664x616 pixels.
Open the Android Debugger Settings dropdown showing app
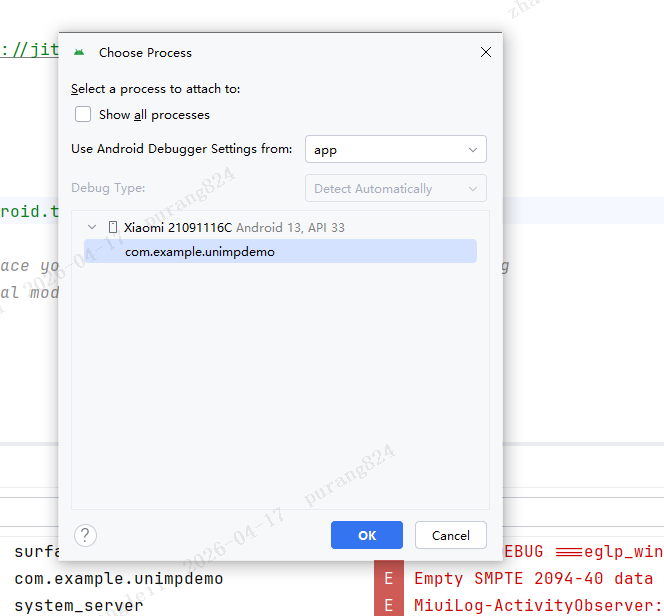pos(395,149)
